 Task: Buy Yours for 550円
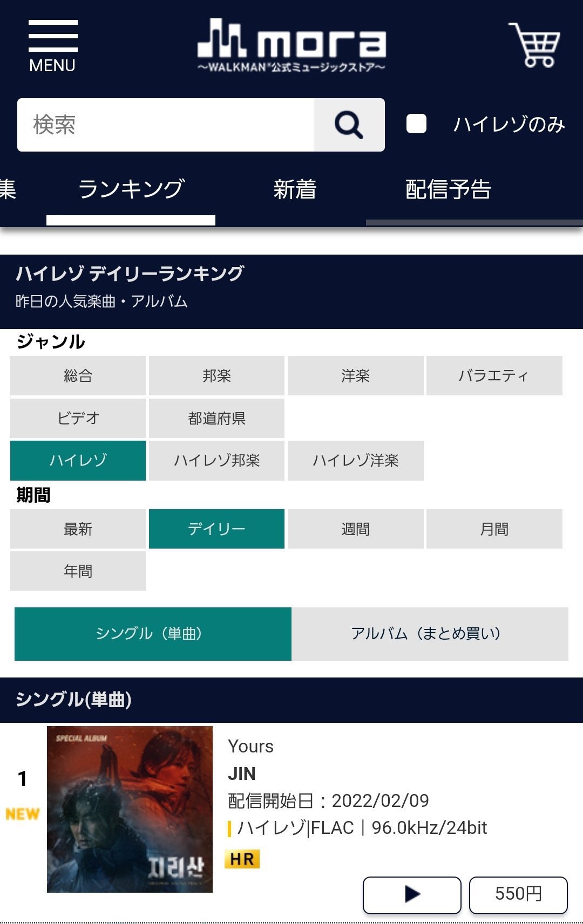(518, 894)
